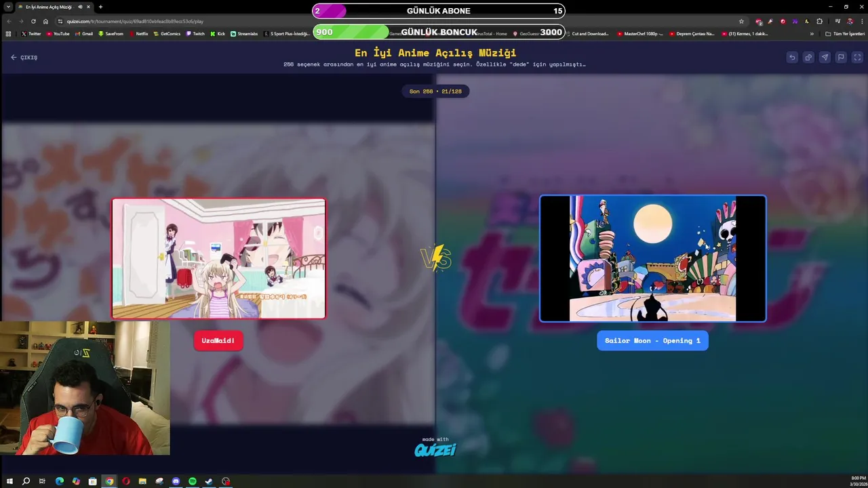
Task: Open the Twitter bookmark
Action: coord(31,33)
